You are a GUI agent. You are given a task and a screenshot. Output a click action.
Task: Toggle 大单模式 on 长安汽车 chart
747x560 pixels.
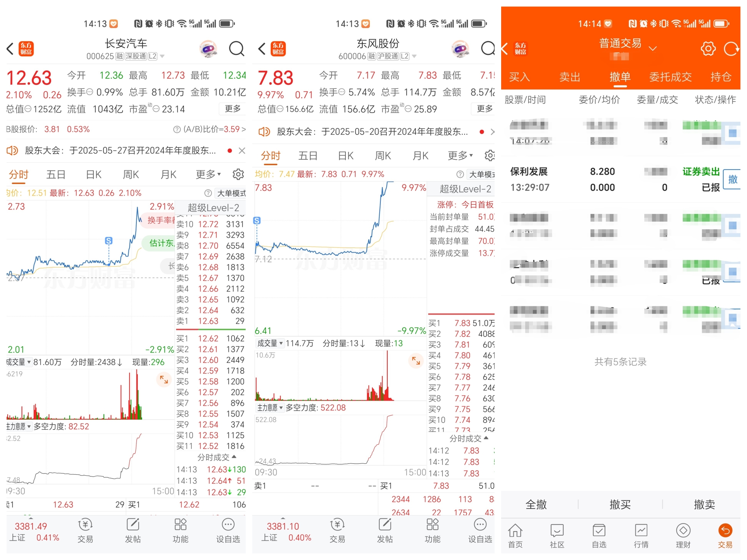click(231, 193)
